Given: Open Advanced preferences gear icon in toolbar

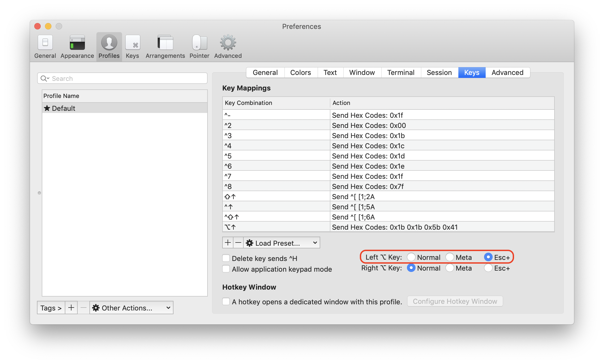Looking at the screenshot, I should tap(228, 47).
